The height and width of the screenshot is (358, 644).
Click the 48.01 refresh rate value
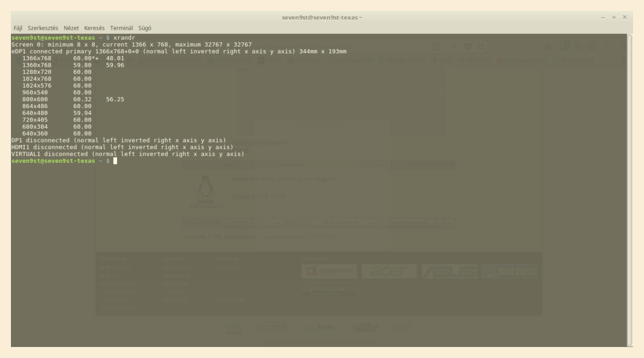(115, 58)
